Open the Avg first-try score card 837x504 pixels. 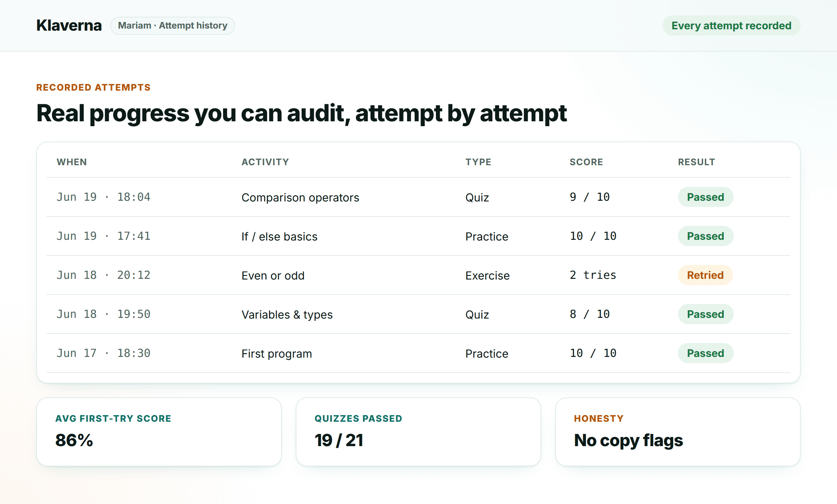[x=159, y=432]
